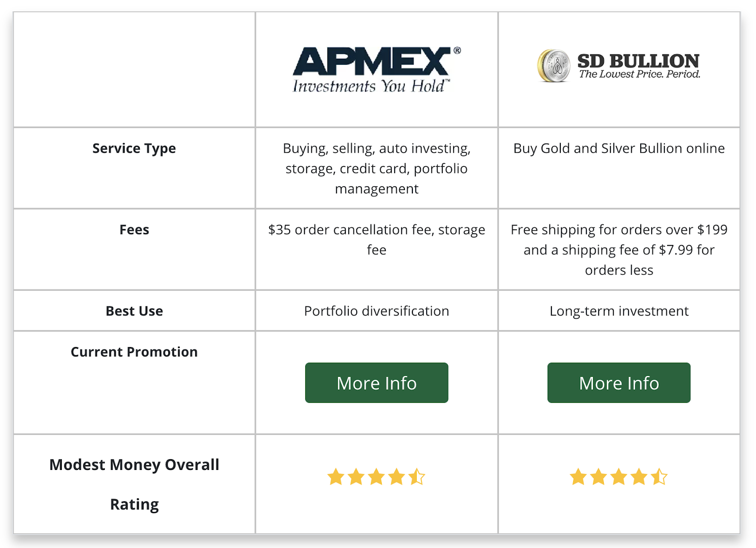756x548 pixels.
Task: Click the Long-term investment cell
Action: coord(619,311)
